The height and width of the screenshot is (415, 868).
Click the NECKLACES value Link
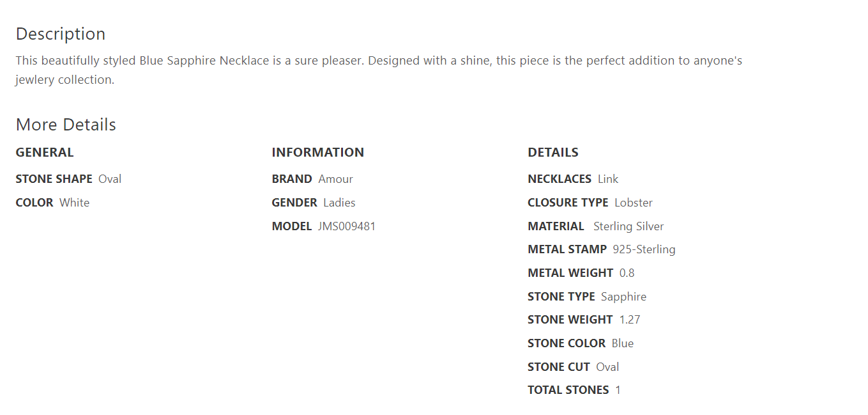[608, 179]
